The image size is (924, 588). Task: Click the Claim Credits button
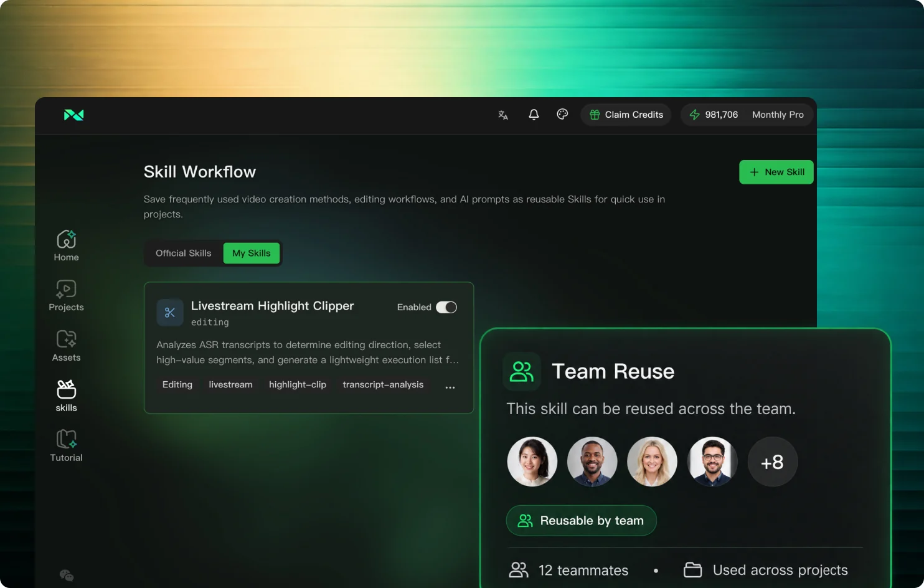(x=626, y=115)
